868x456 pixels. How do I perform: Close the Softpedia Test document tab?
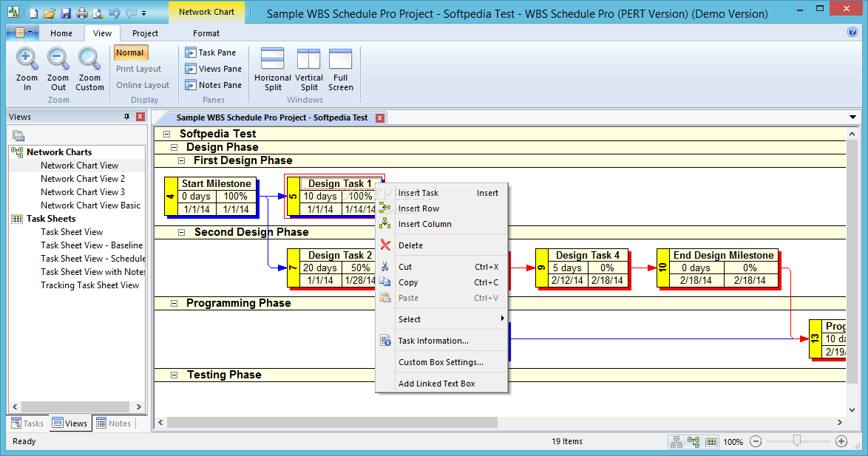(x=380, y=118)
